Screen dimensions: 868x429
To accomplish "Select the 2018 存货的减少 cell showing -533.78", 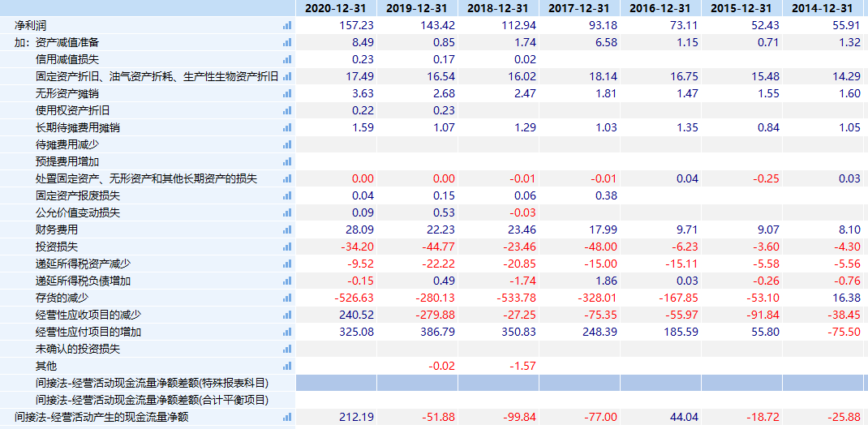I will 513,298.
